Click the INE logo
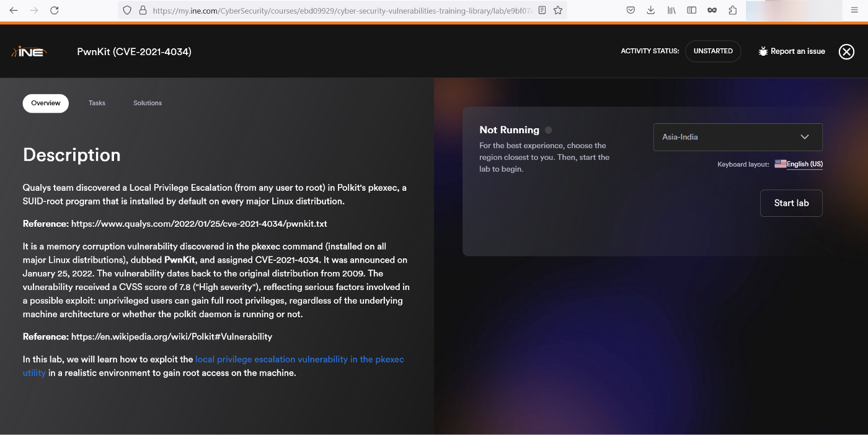Viewport: 868px width, 435px height. (29, 52)
